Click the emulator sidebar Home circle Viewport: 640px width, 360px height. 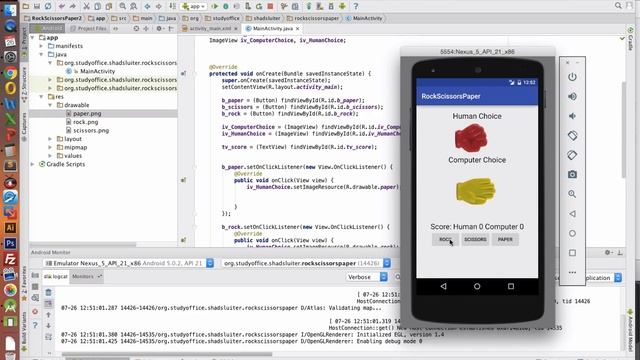click(x=572, y=233)
